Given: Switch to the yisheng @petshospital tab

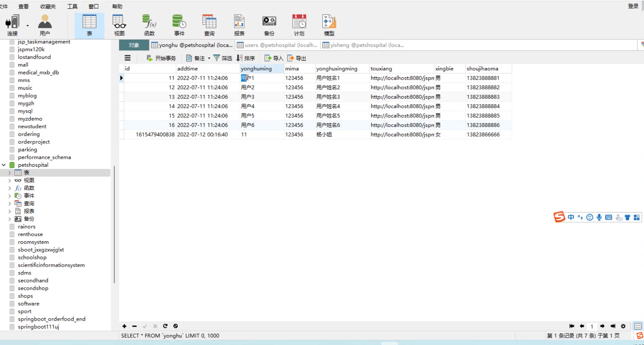Looking at the screenshot, I should pyautogui.click(x=363, y=45).
